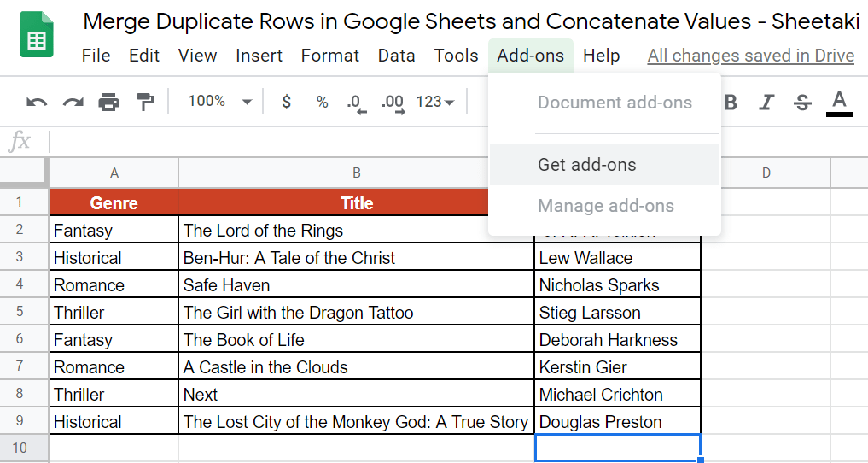Click the Genre header cell
The height and width of the screenshot is (463, 868).
click(114, 202)
